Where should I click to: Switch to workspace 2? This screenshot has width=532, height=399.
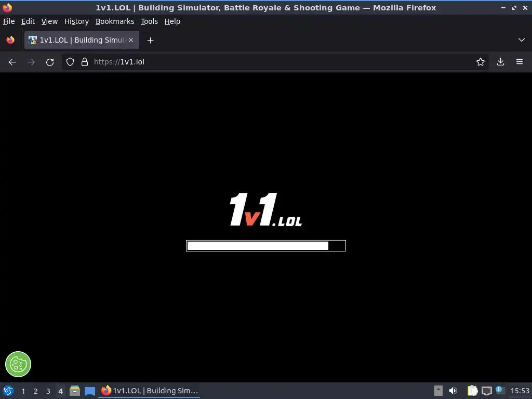tap(36, 391)
